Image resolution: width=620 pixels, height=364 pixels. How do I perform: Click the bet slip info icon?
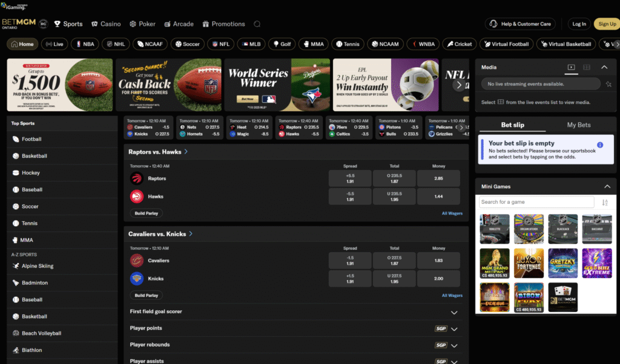click(x=600, y=145)
